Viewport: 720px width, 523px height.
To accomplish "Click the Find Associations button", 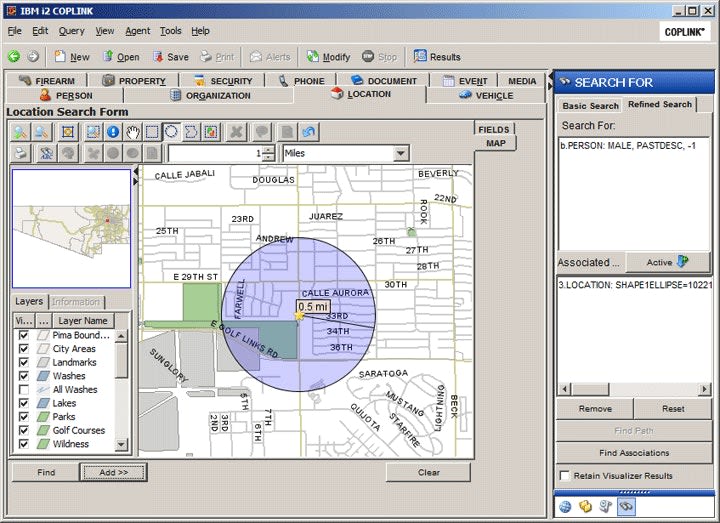I will 633,453.
